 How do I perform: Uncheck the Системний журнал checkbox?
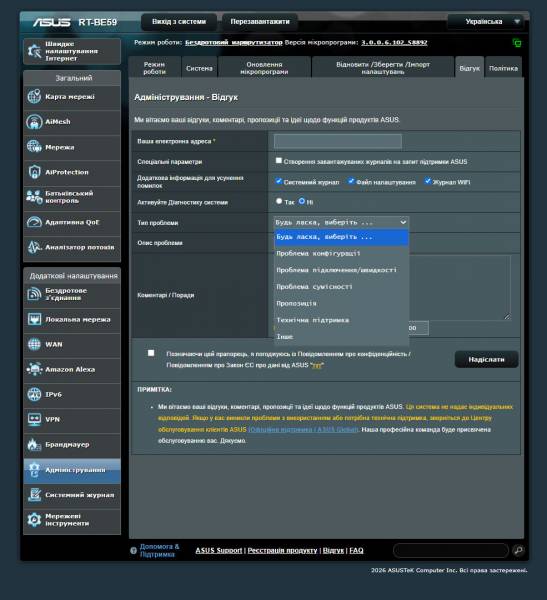pos(279,181)
